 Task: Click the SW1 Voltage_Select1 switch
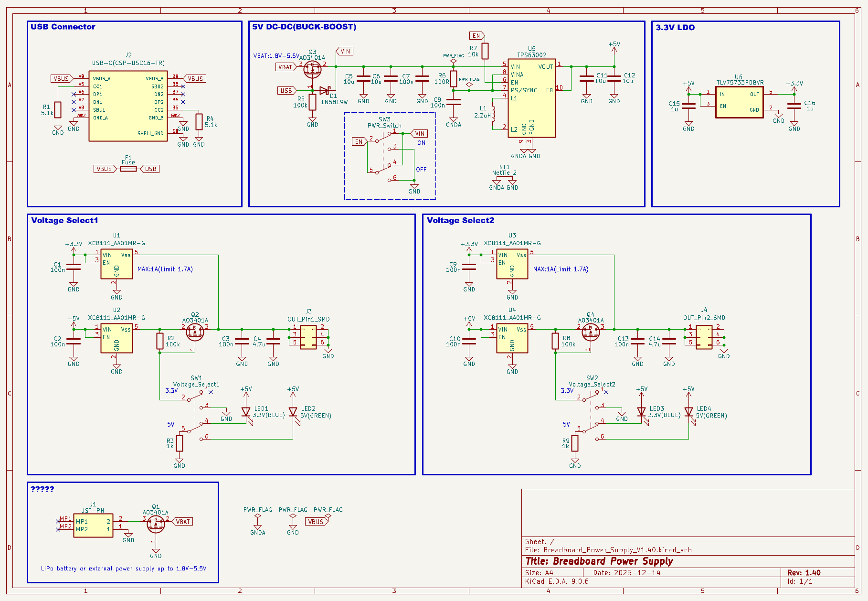tap(196, 415)
